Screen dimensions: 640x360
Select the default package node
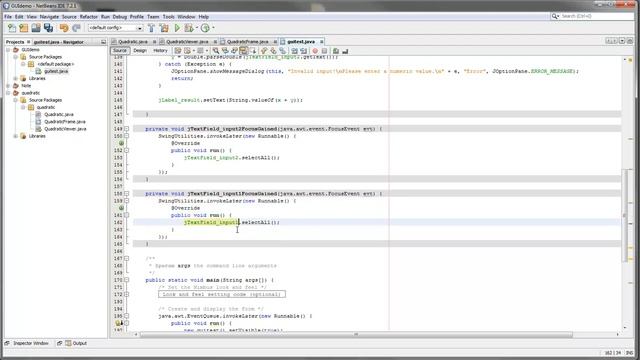point(56,64)
